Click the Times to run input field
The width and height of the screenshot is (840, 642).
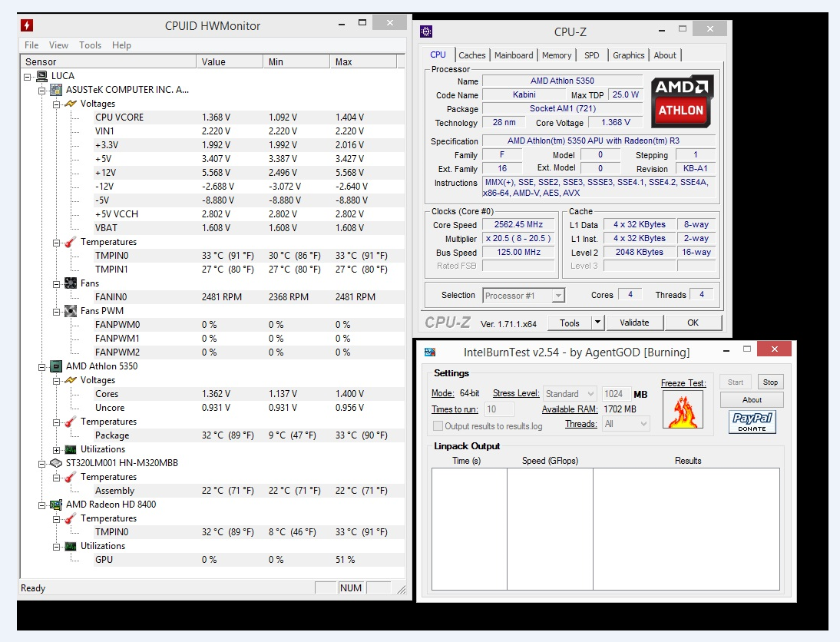[499, 409]
